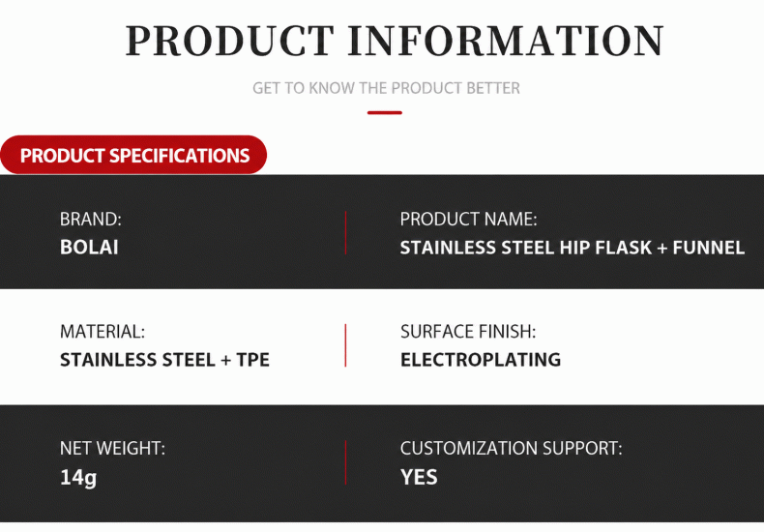Screen dimensions: 764x532
Task: Click the red divider in net weight row
Action: [345, 462]
